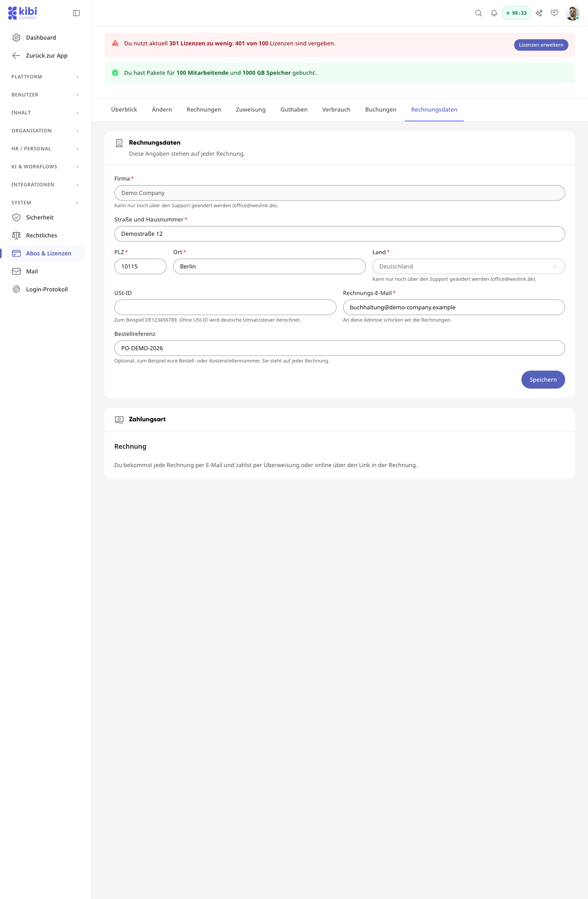Expand the ORGANISATION section
The height and width of the screenshot is (899, 588).
click(45, 131)
